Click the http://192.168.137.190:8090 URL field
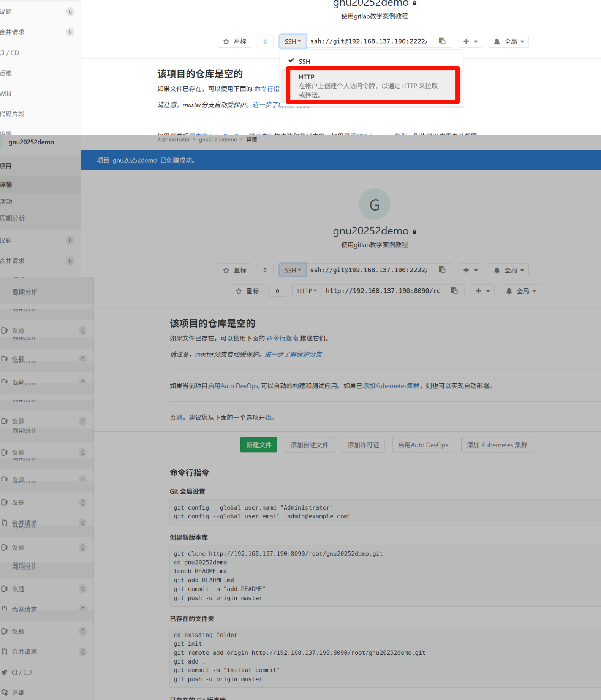 [383, 291]
